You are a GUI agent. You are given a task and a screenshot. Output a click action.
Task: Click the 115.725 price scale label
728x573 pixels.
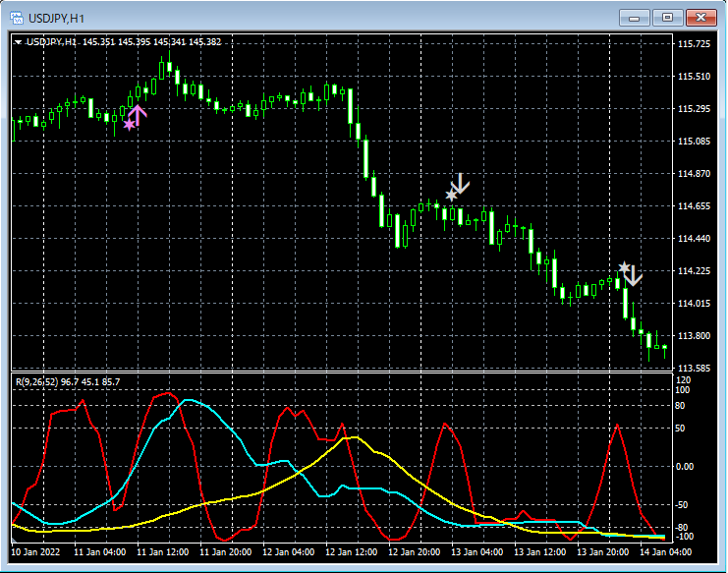pos(695,44)
